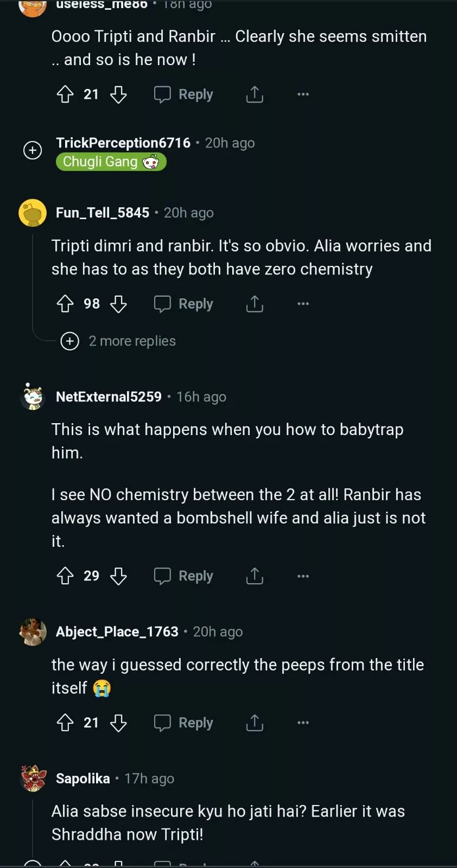457x868 pixels.
Task: Downvote the comment with 98 votes
Action: click(x=118, y=304)
